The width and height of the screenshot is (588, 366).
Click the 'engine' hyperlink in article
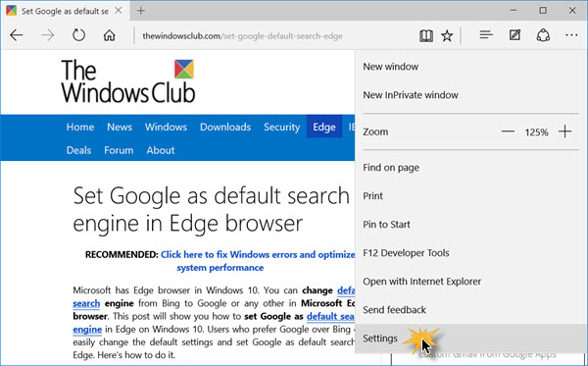[x=87, y=330]
